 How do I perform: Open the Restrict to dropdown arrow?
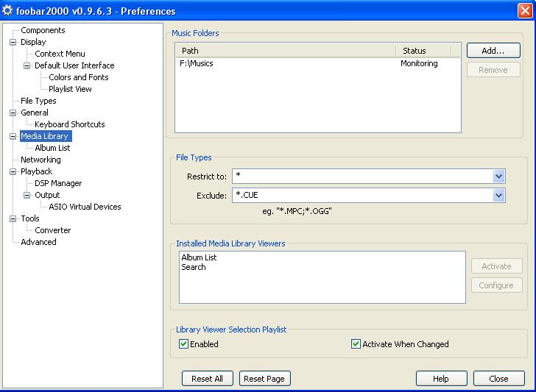498,177
